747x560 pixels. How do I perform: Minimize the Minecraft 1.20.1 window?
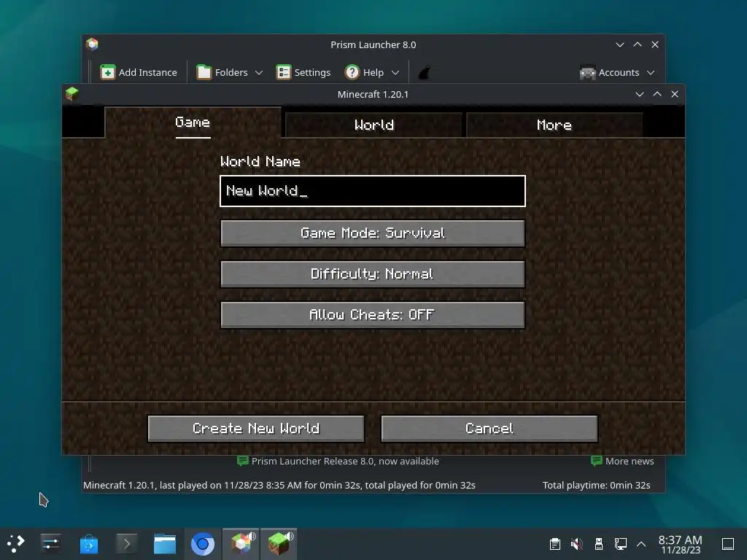point(640,94)
